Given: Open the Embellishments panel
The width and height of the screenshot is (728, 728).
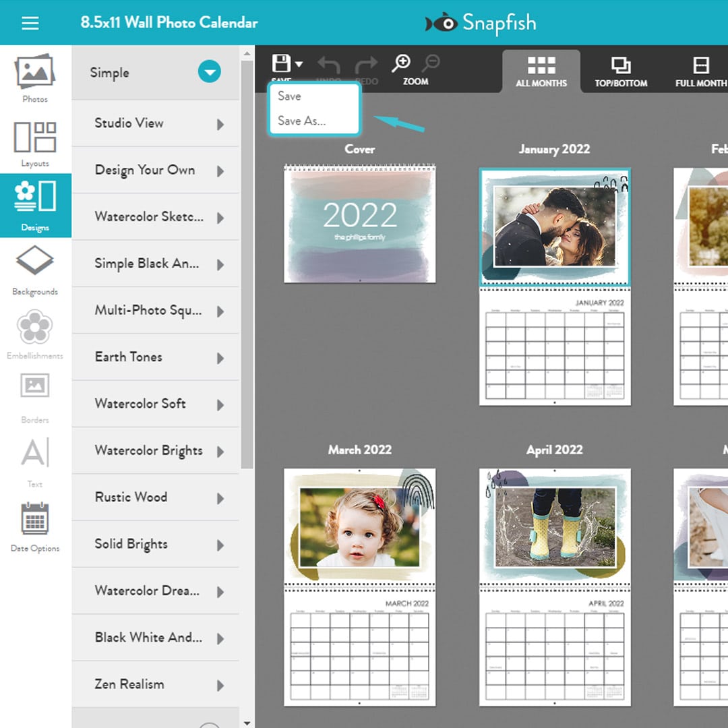Looking at the screenshot, I should pos(35,334).
